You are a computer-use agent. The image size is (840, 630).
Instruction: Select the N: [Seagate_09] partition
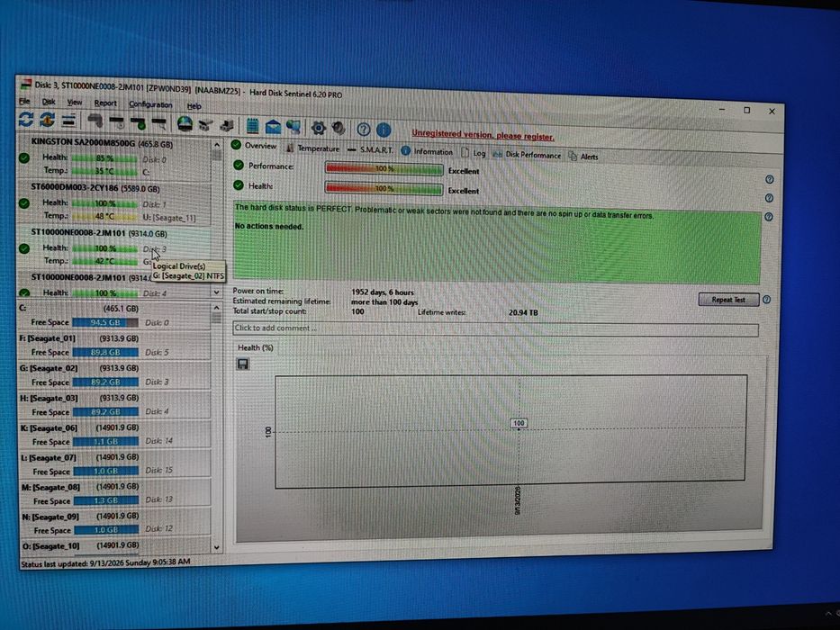click(x=114, y=523)
